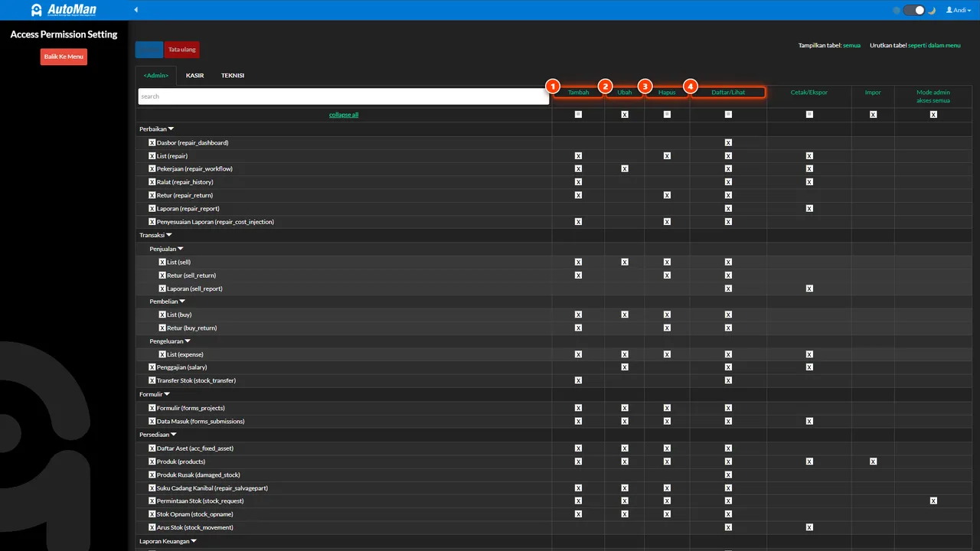Toggle the select-all Ubah checkbox
Image resolution: width=980 pixels, height=551 pixels.
click(x=625, y=115)
